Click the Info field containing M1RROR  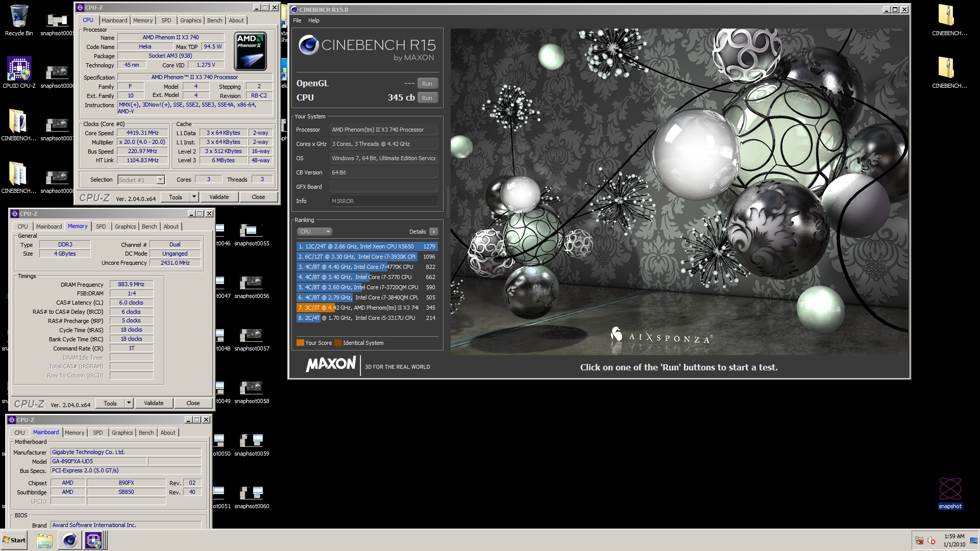tap(383, 201)
